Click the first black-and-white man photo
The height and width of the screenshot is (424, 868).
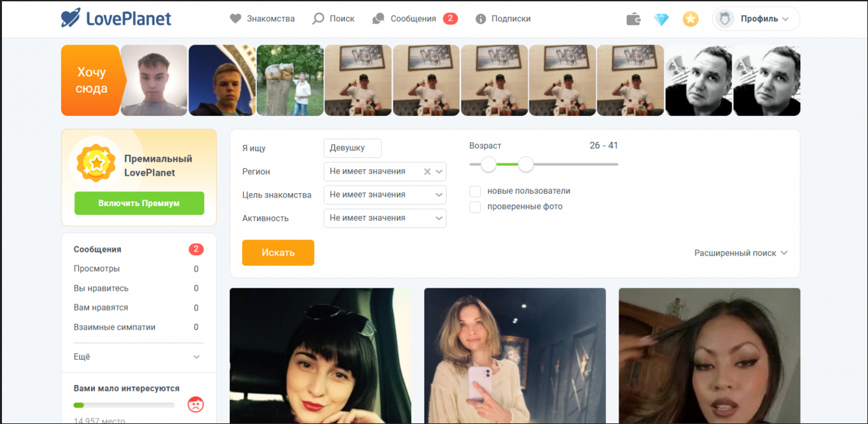coord(699,80)
